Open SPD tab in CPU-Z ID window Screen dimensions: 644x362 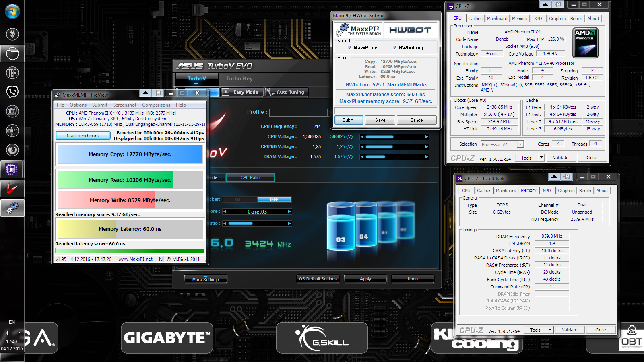point(547,191)
